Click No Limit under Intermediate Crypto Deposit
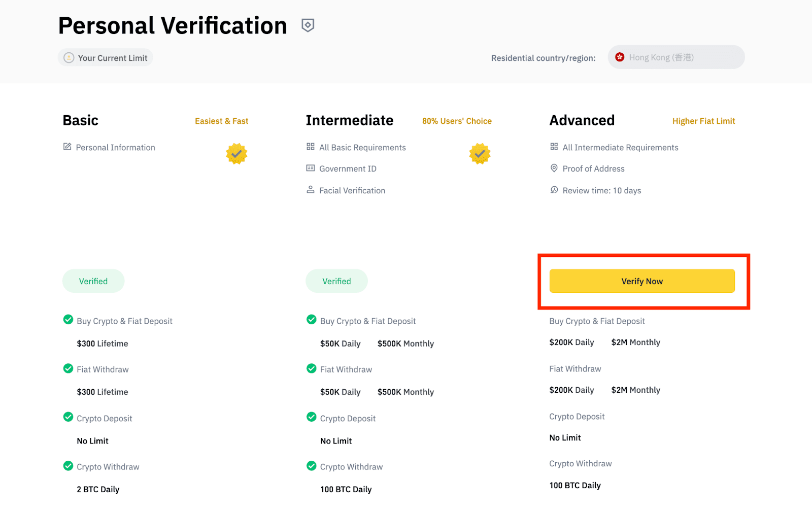Viewport: 812px width, 512px height. (336, 440)
